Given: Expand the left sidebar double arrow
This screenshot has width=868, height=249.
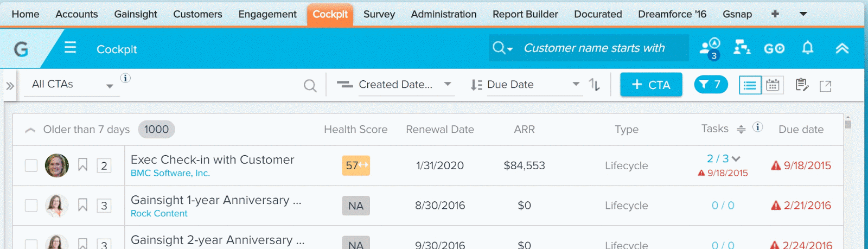Looking at the screenshot, I should coord(10,86).
